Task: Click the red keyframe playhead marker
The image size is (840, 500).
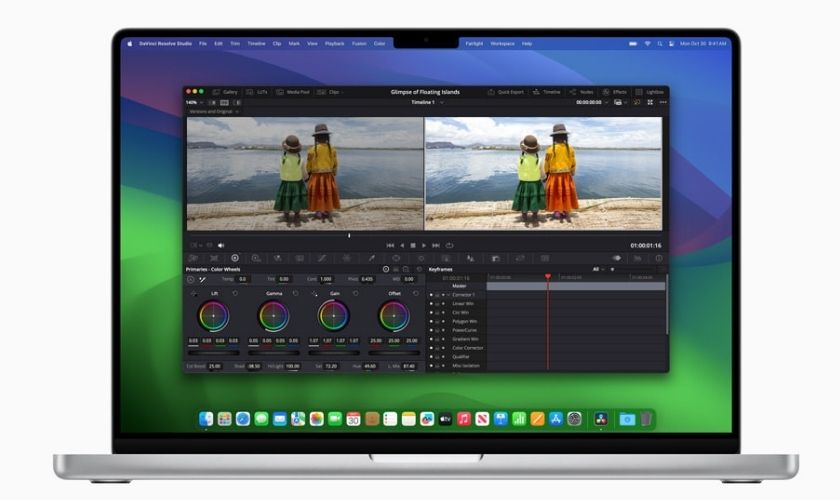Action: tap(548, 277)
